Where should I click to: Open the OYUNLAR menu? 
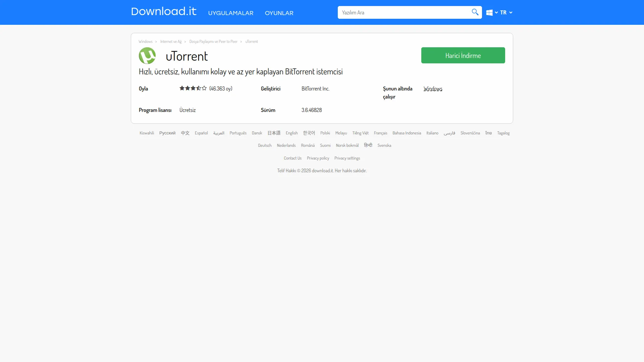pyautogui.click(x=279, y=13)
